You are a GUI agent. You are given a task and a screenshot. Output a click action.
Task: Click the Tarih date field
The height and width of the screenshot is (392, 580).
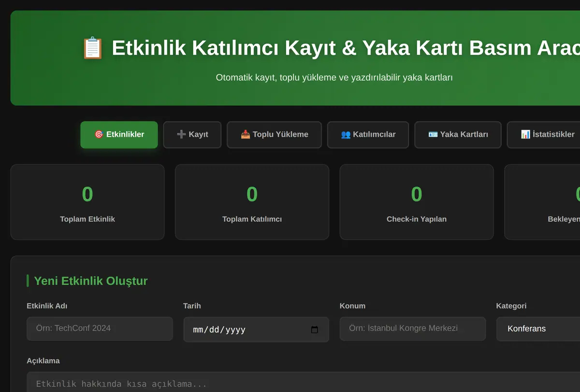pyautogui.click(x=256, y=330)
